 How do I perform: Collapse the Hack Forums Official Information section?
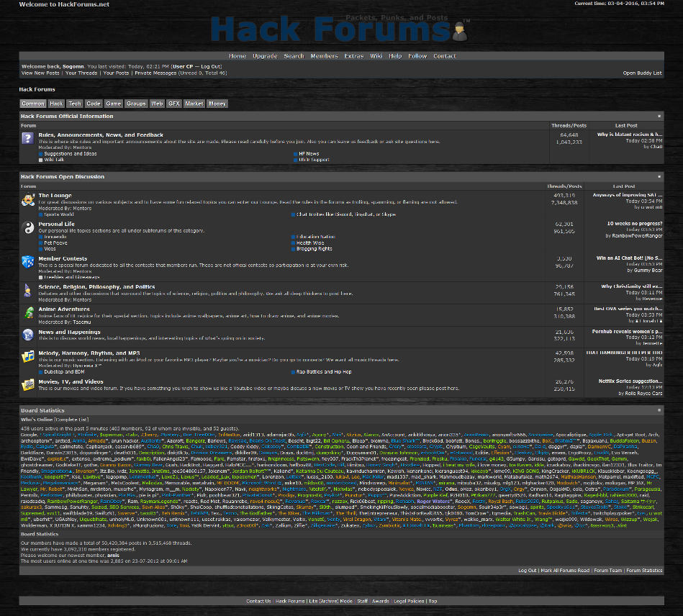659,117
